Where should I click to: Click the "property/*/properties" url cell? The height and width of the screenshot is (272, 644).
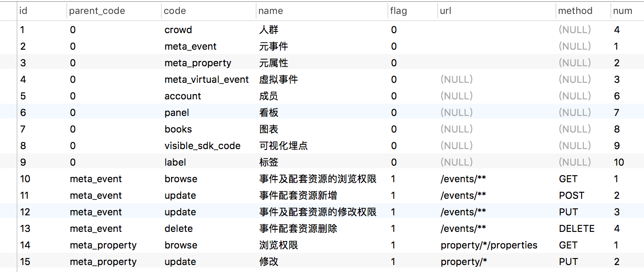pyautogui.click(x=489, y=245)
